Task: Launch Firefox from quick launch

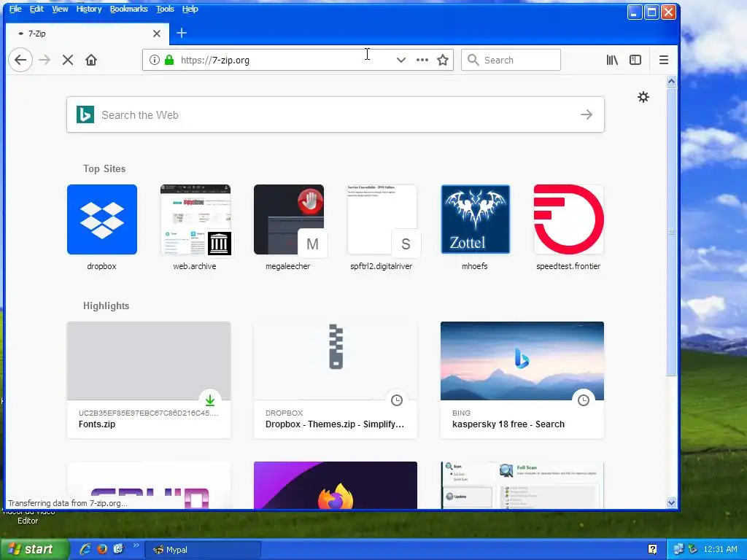Action: coord(102,549)
